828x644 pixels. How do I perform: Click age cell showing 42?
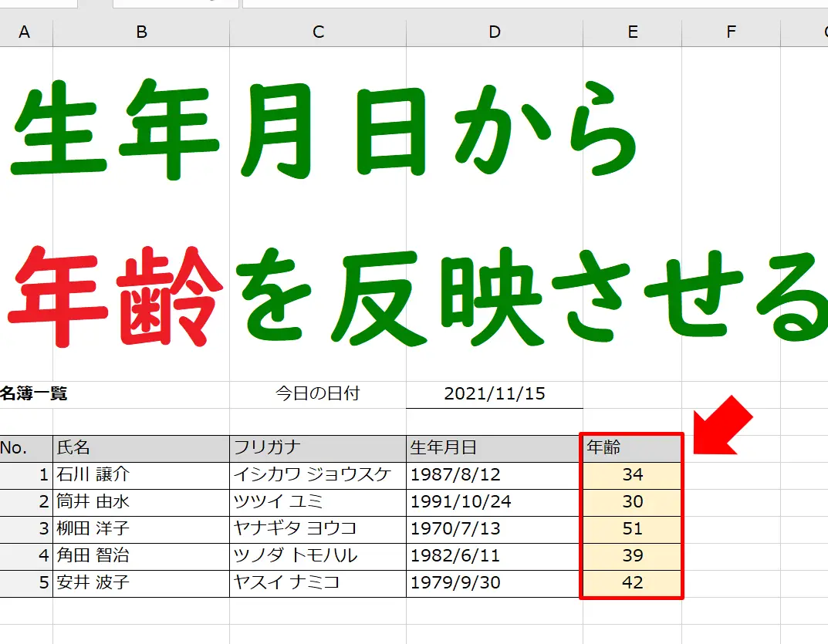pyautogui.click(x=632, y=583)
